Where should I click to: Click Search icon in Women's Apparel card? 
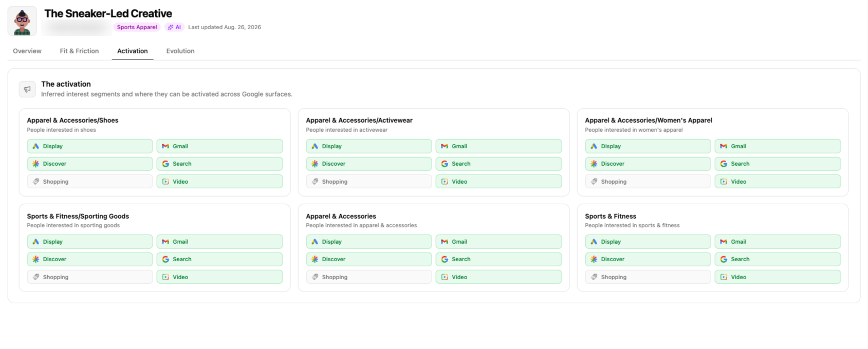tap(724, 164)
